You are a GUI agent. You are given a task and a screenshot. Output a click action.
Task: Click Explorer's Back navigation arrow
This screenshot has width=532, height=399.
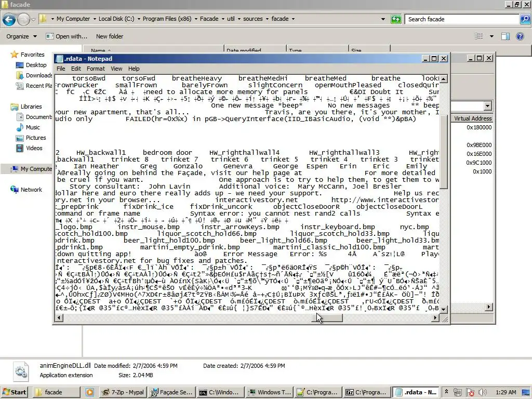click(x=9, y=19)
